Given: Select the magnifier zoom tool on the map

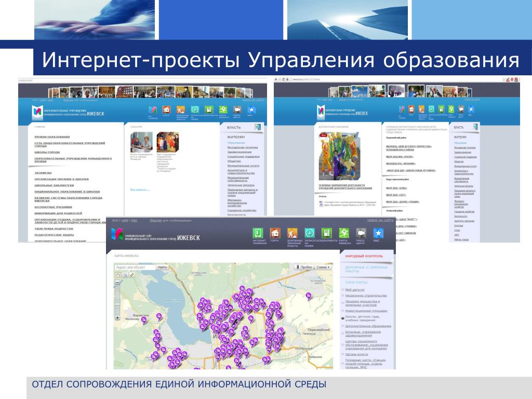Looking at the screenshot, I should tap(125, 275).
